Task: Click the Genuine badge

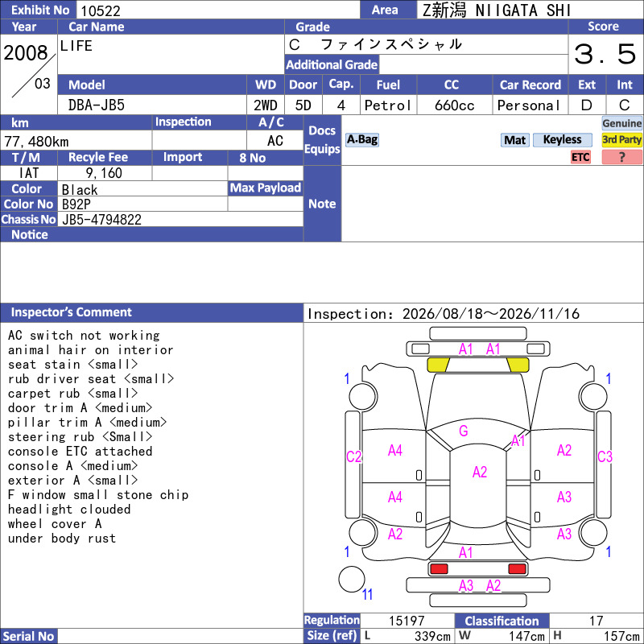Action: (x=621, y=123)
